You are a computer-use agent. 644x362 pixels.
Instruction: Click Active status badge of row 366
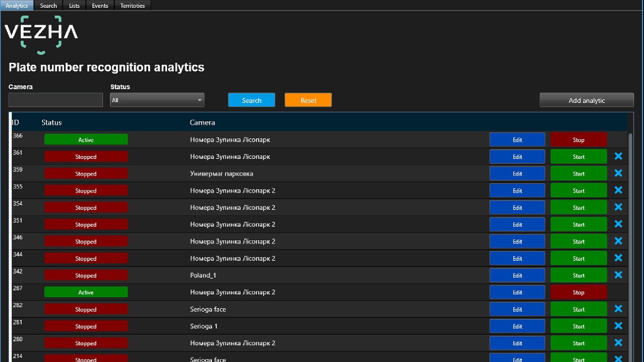[86, 139]
